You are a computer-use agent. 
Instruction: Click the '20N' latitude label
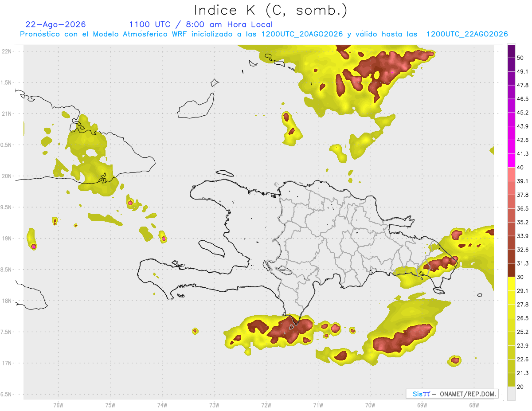8,176
